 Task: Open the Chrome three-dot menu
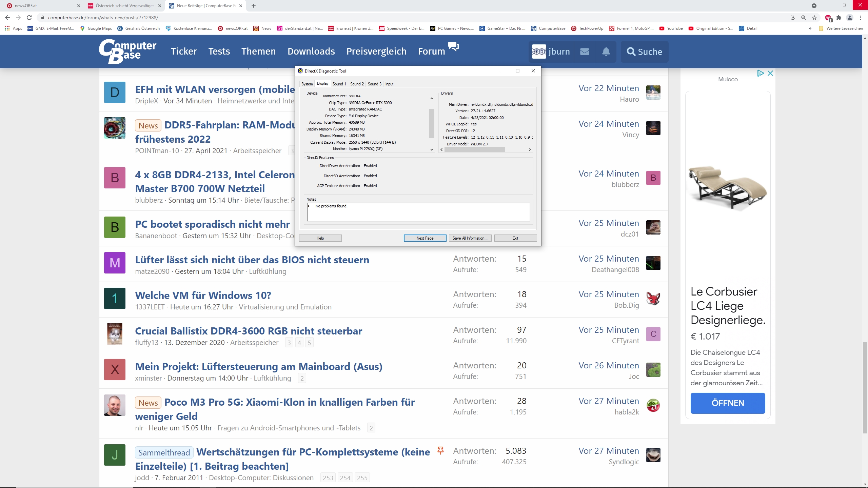[x=861, y=18]
